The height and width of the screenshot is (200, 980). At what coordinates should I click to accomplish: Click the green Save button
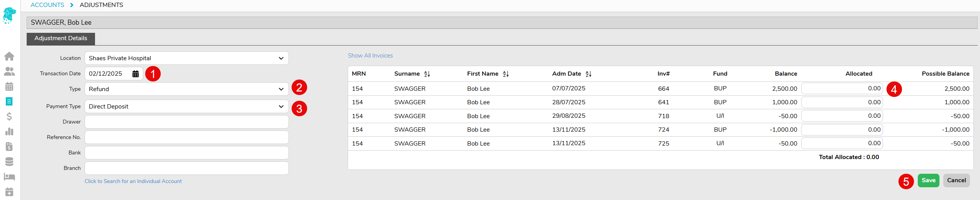click(x=928, y=180)
